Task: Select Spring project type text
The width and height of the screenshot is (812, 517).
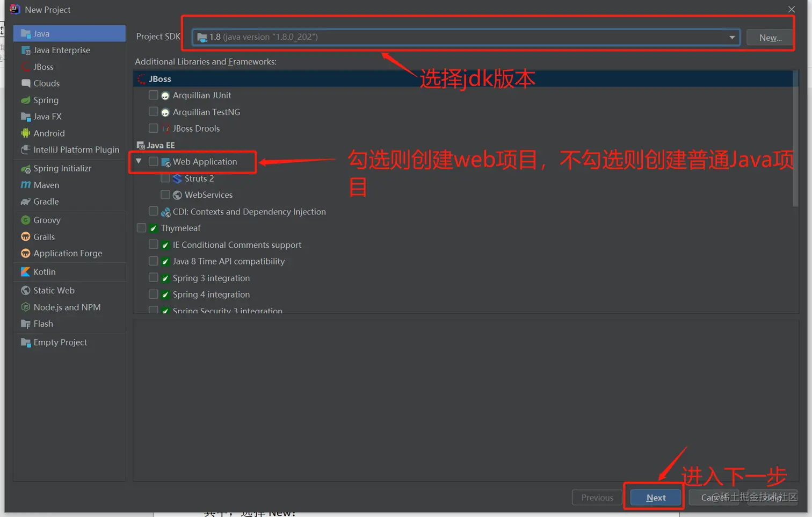Action: point(46,100)
